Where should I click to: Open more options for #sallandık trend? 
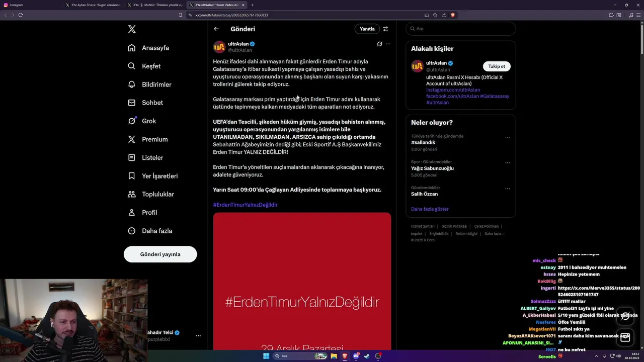[x=507, y=137]
